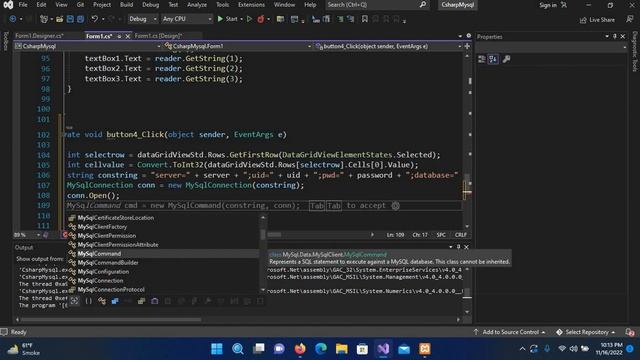Toggle the namespaces filter braces icon in IntelliSense
The width and height of the screenshot is (640, 360).
89,301
